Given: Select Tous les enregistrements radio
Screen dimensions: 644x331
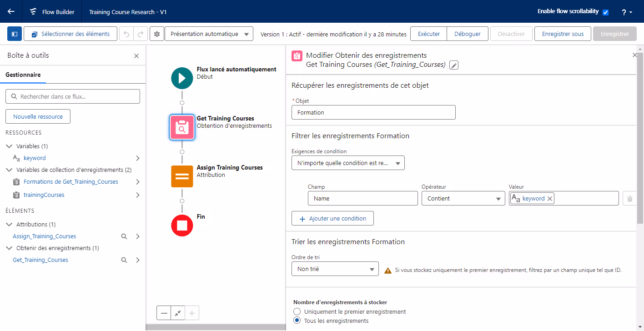Looking at the screenshot, I should [297, 321].
